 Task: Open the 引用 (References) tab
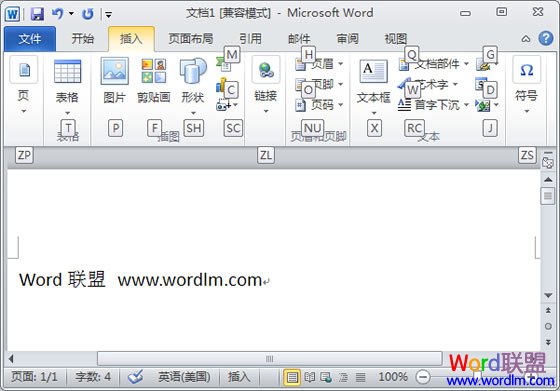[250, 39]
